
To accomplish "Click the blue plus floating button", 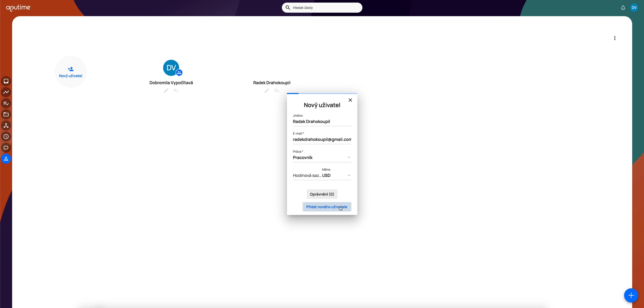I will (631, 295).
